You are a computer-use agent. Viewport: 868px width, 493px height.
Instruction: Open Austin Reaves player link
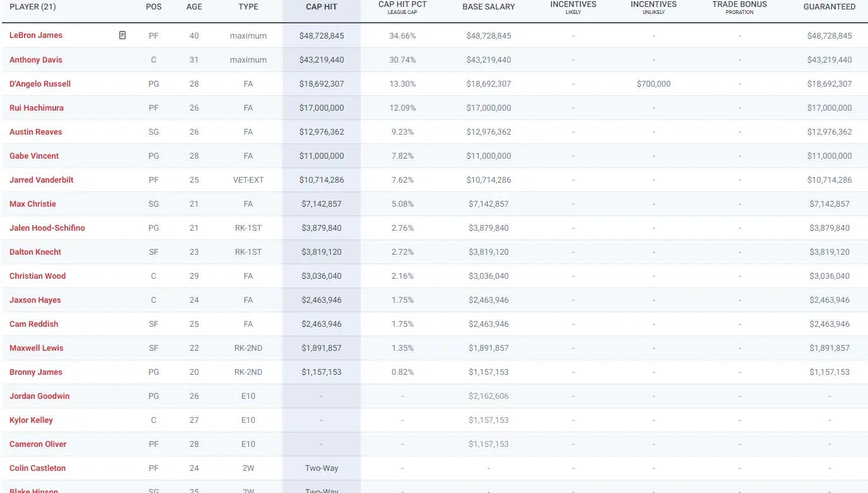point(36,131)
